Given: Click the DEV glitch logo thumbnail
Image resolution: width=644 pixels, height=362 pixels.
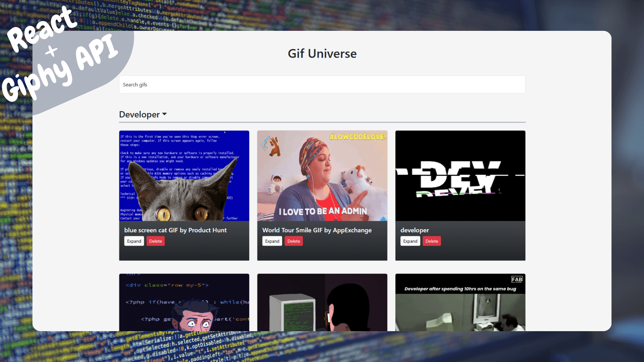Looking at the screenshot, I should click(x=460, y=176).
